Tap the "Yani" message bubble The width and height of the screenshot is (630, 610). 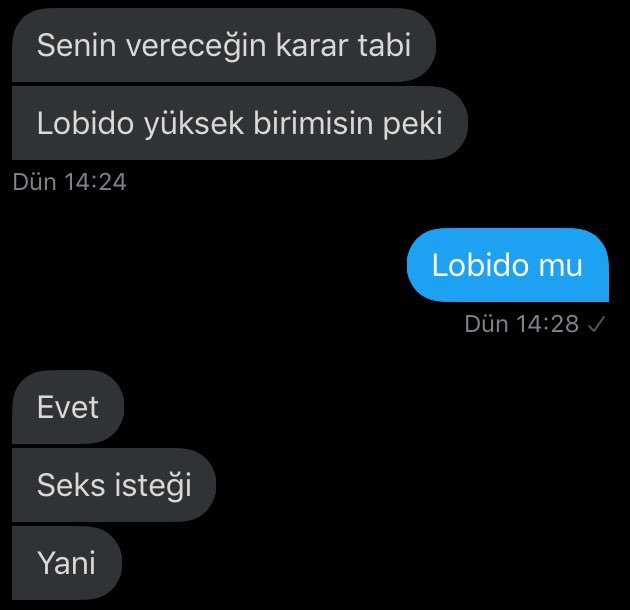click(x=67, y=563)
